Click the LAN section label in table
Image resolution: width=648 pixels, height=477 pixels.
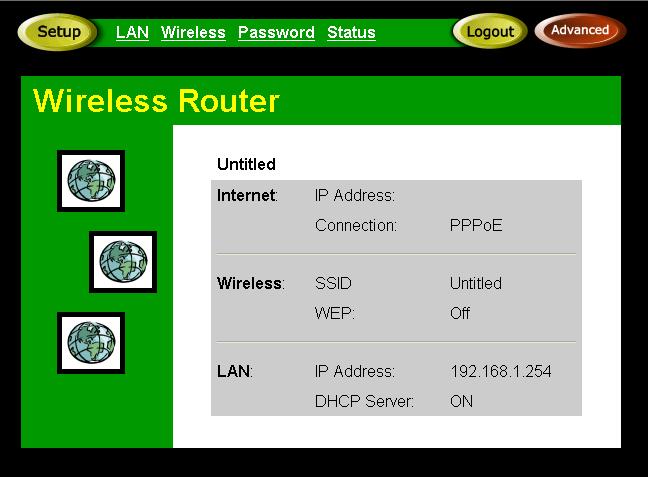pyautogui.click(x=234, y=371)
